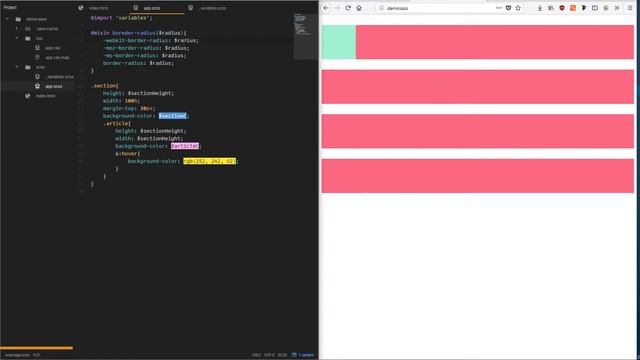Image resolution: width=640 pixels, height=360 pixels.
Task: Click the .article selector line
Action: click(x=117, y=123)
